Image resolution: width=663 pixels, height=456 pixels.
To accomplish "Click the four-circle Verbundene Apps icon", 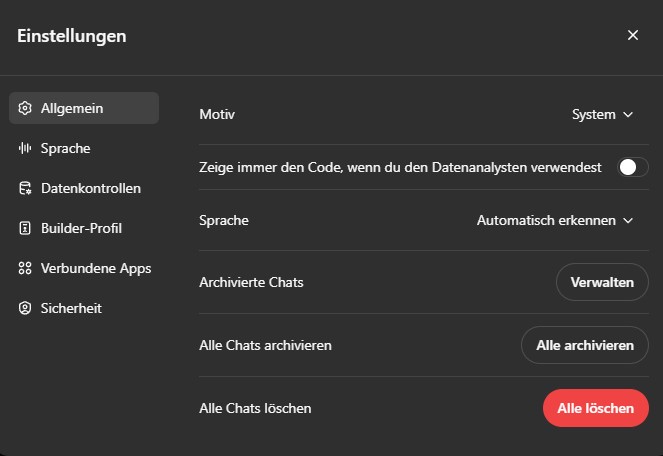I will pyautogui.click(x=25, y=268).
